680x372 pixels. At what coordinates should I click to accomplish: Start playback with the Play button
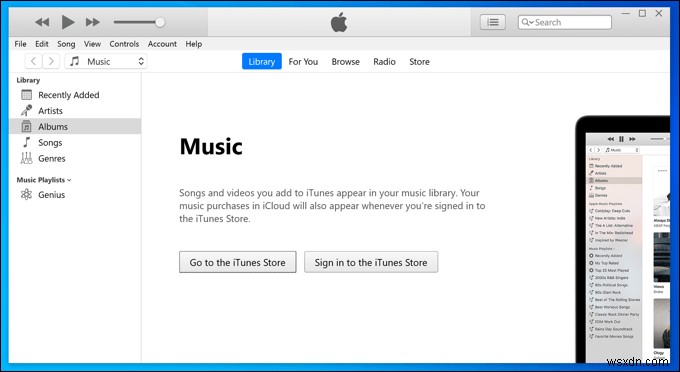click(x=68, y=22)
